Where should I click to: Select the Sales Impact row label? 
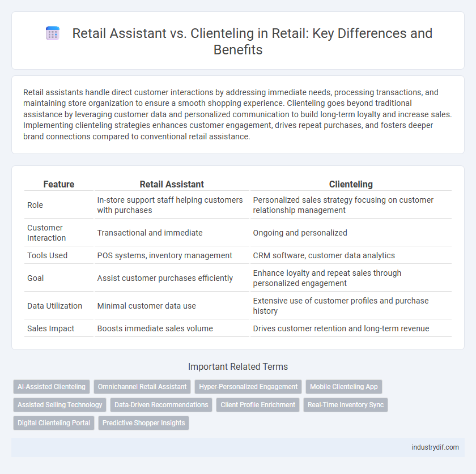[x=50, y=328]
